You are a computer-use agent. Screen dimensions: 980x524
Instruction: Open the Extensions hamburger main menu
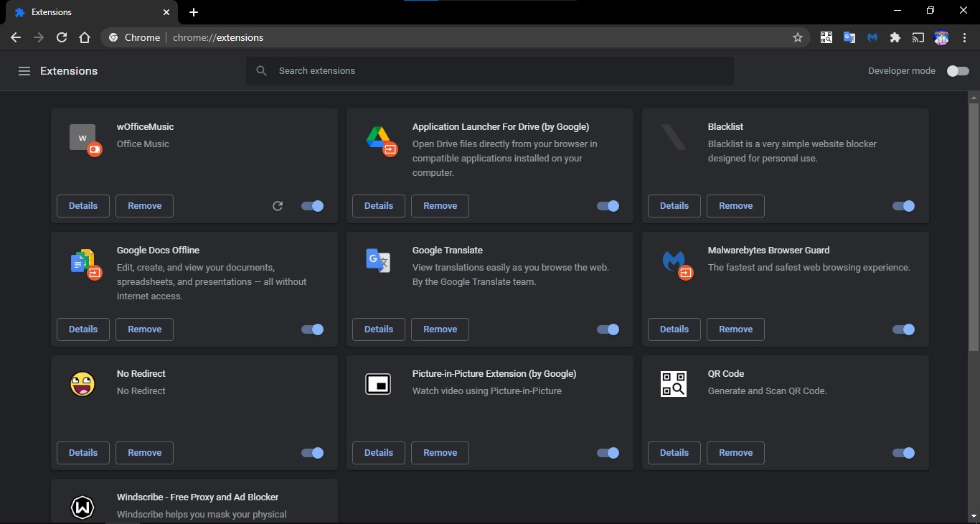[24, 71]
